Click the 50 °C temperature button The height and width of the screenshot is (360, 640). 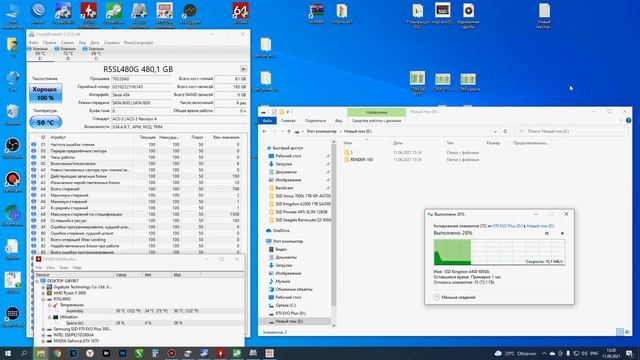[45, 122]
